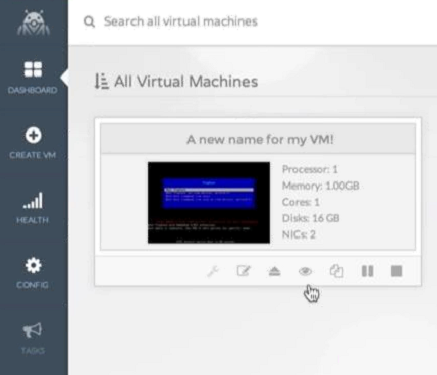Open the Tasks section
Screen dimensions: 437x375
click(x=33, y=338)
